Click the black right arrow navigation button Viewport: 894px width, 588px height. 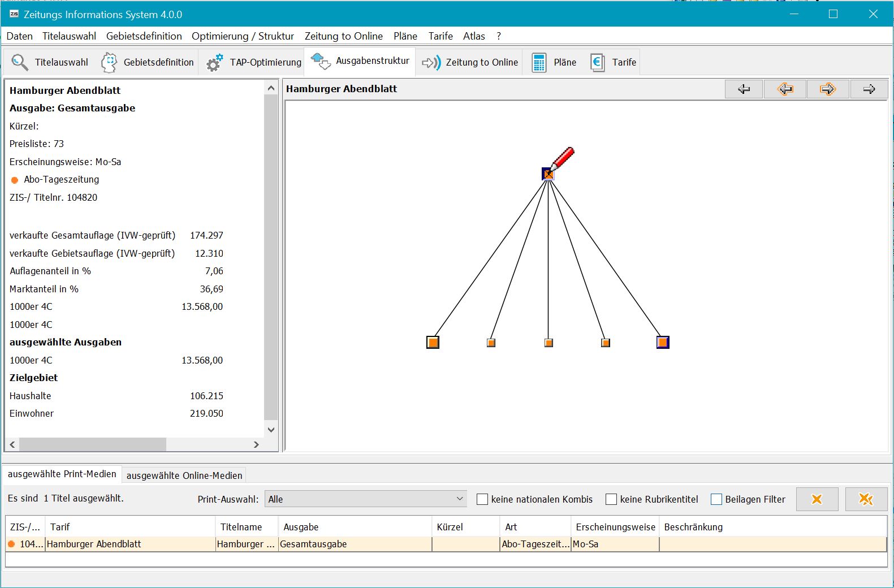pyautogui.click(x=869, y=89)
